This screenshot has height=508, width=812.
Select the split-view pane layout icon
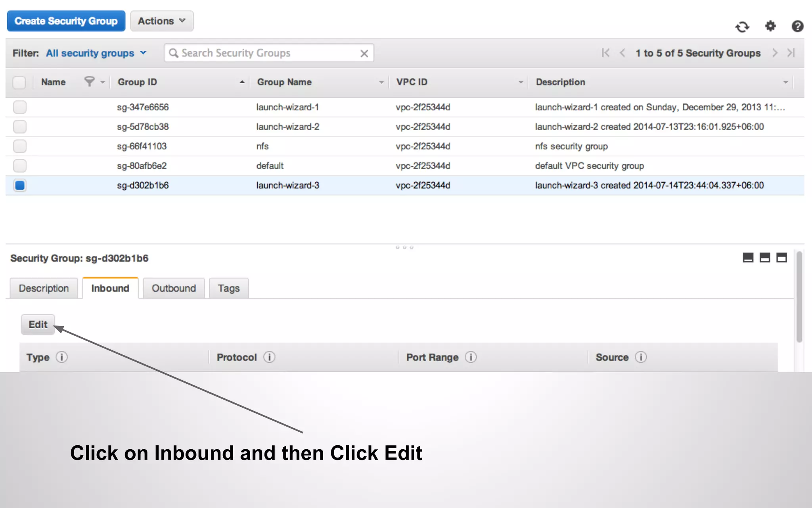tap(764, 258)
